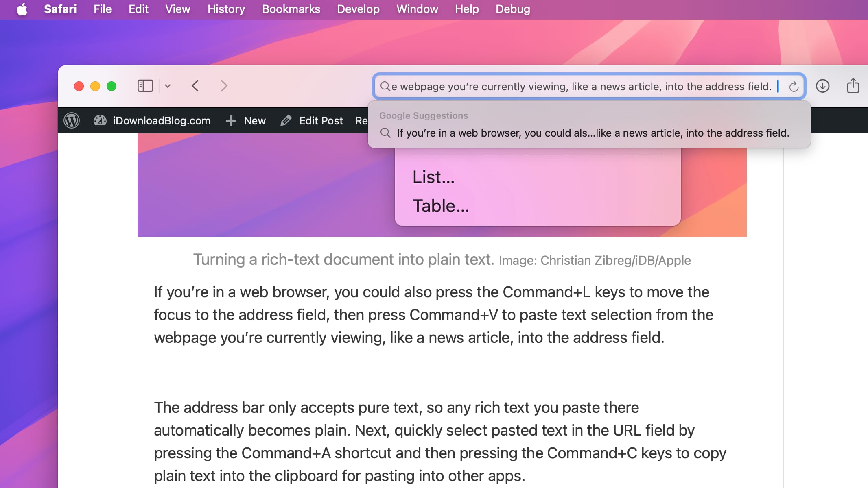Viewport: 868px width, 488px height.
Task: Click the address bar magnifier icon
Action: 385,86
